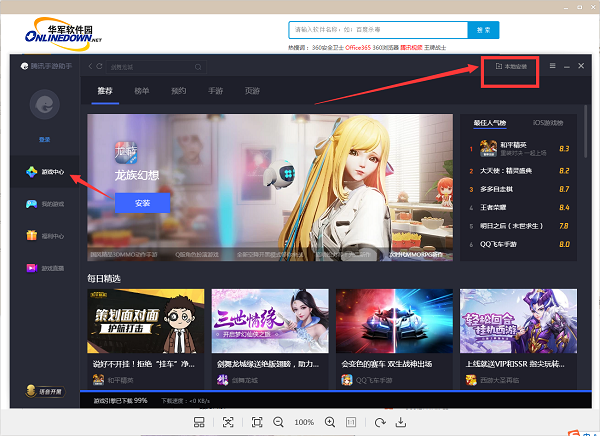Click the 1:1 actual size icon
The image size is (600, 436).
point(351,422)
